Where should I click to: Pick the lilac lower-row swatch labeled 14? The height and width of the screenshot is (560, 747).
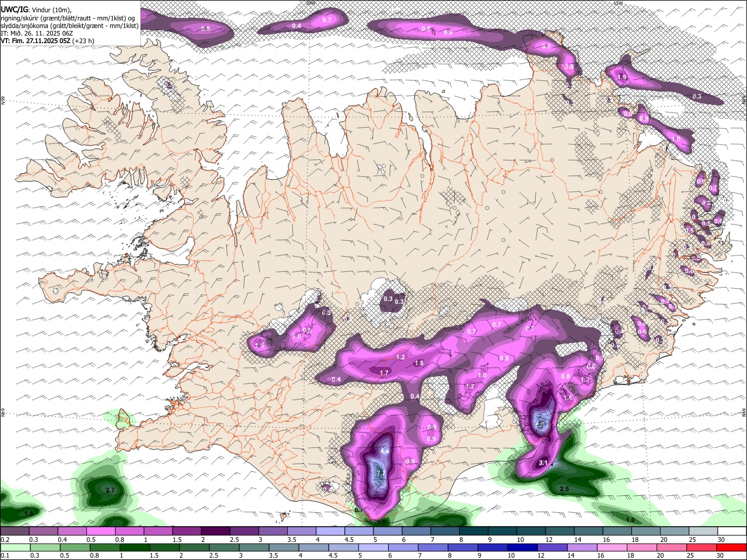pos(581,548)
